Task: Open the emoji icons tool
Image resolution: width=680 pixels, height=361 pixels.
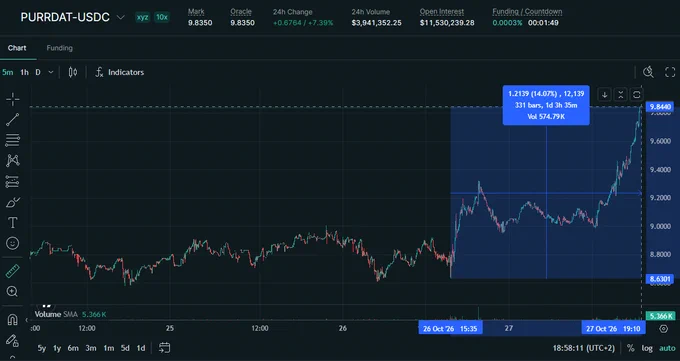Action: point(13,243)
